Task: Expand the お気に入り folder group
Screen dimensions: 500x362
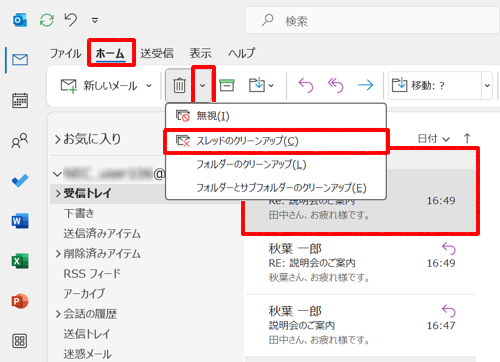Action: coord(57,139)
